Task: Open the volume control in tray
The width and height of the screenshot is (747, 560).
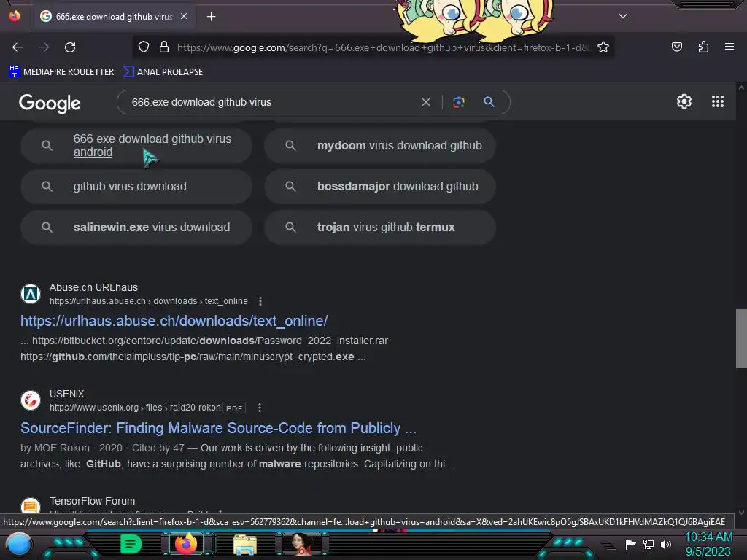Action: click(665, 544)
